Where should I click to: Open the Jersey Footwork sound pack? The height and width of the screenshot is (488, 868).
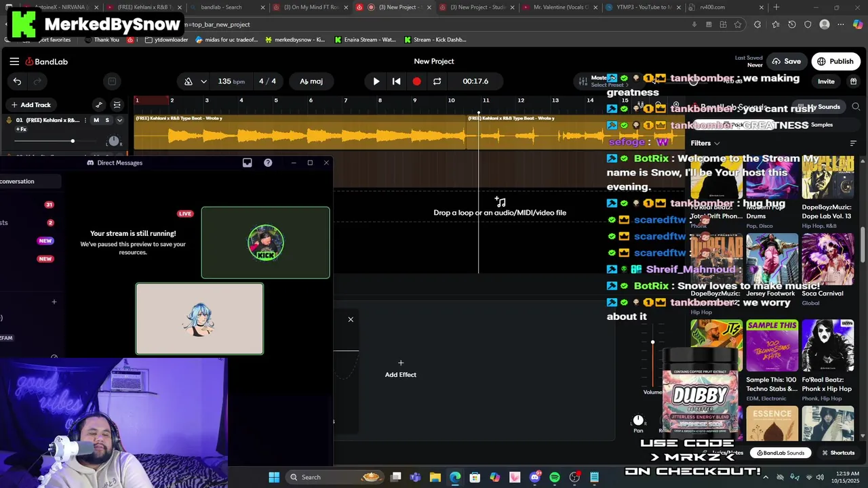(x=772, y=266)
